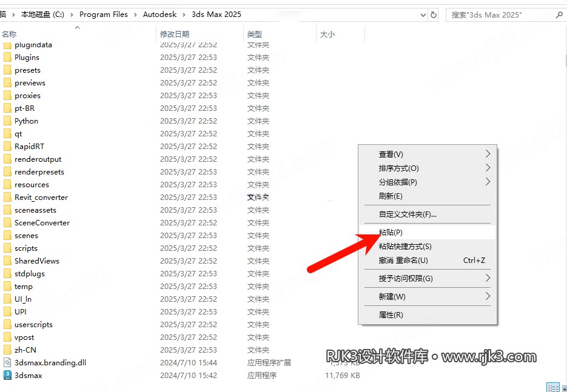Click the zh-CN folder icon

point(7,350)
